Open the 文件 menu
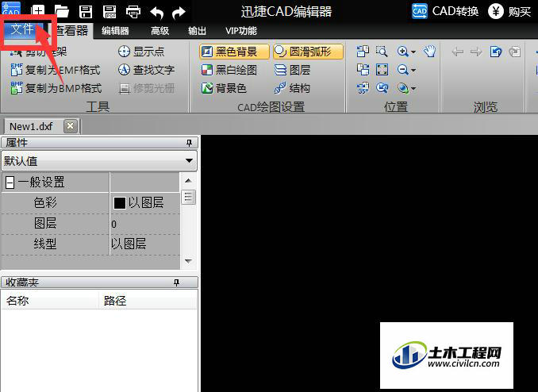The height and width of the screenshot is (392, 538). pyautogui.click(x=23, y=29)
